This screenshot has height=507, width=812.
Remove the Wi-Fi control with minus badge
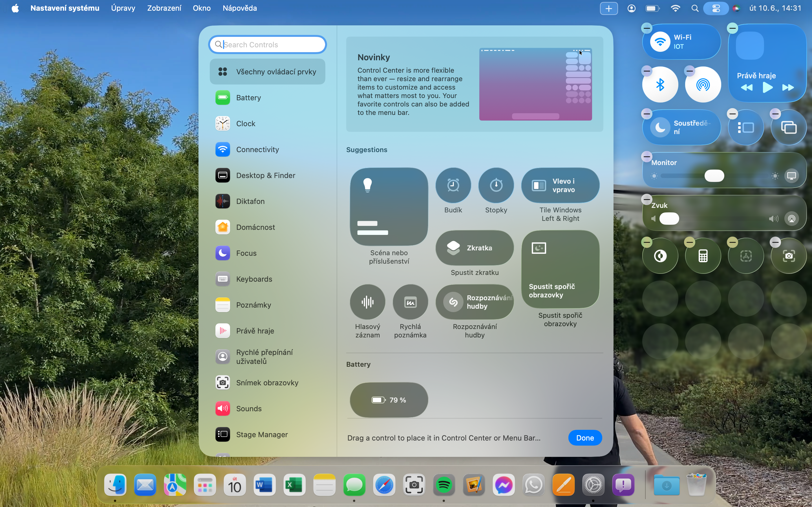646,28
